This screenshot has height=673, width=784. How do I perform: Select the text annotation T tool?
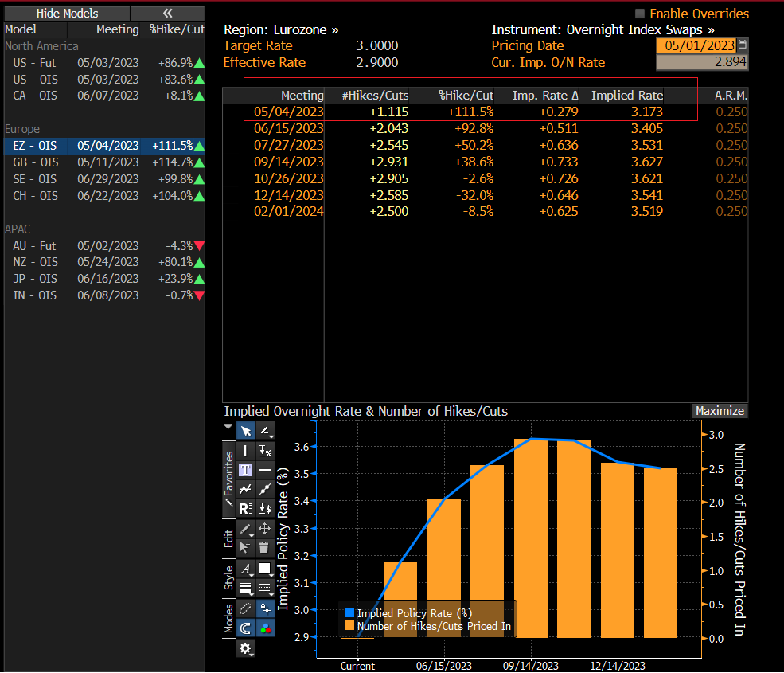[x=245, y=470]
